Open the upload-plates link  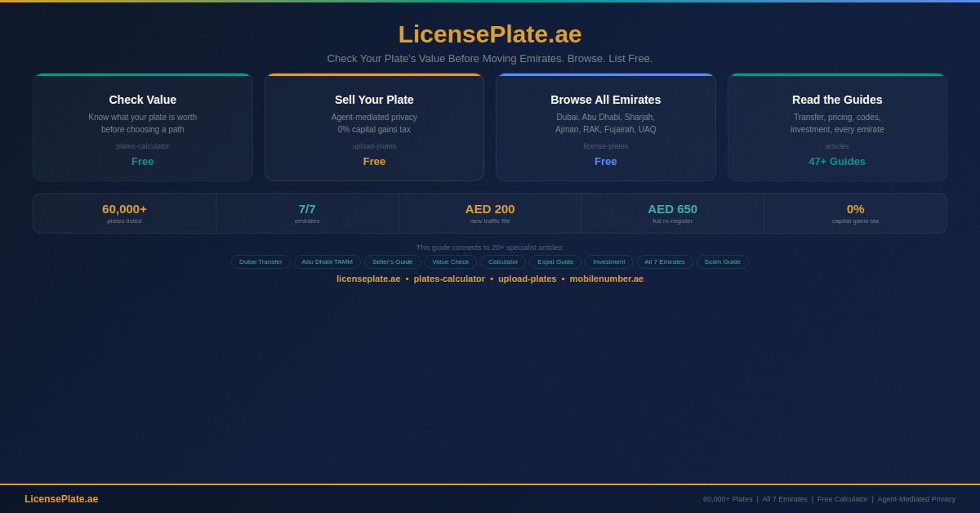(x=527, y=279)
